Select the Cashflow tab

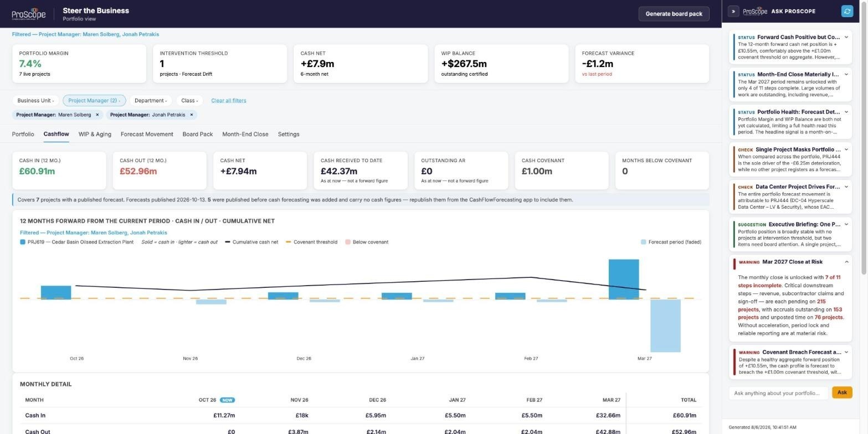click(57, 135)
